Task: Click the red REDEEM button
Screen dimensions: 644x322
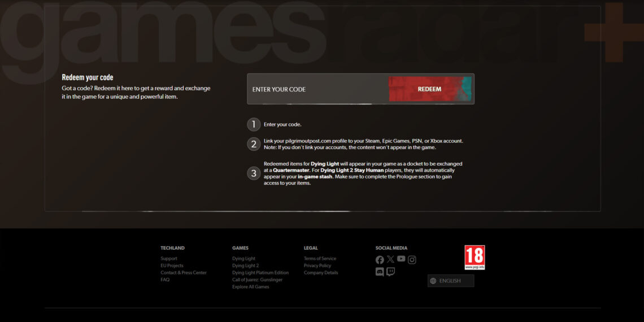Action: point(429,89)
